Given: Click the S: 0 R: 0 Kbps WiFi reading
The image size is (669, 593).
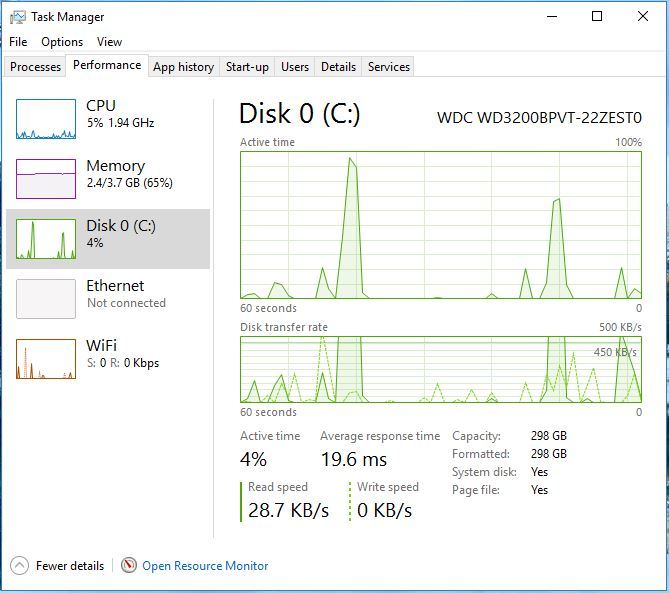Looking at the screenshot, I should pos(123,363).
